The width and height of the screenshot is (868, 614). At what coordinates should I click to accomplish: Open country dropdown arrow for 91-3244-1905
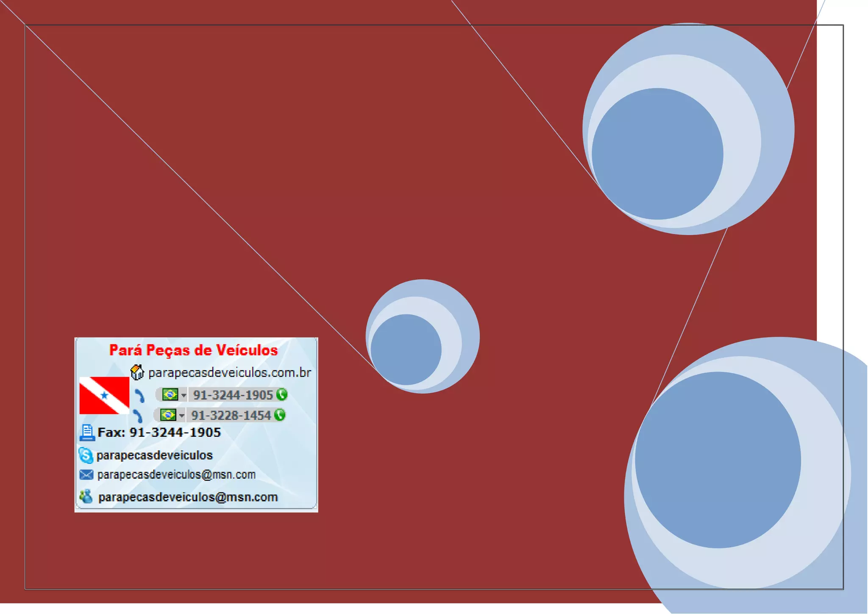[184, 395]
